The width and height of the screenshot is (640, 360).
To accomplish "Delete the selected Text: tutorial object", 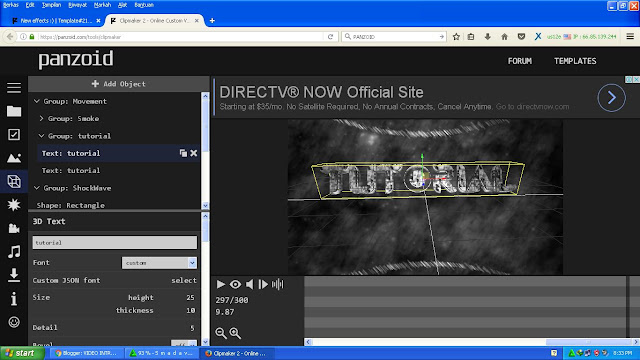I will click(x=193, y=153).
